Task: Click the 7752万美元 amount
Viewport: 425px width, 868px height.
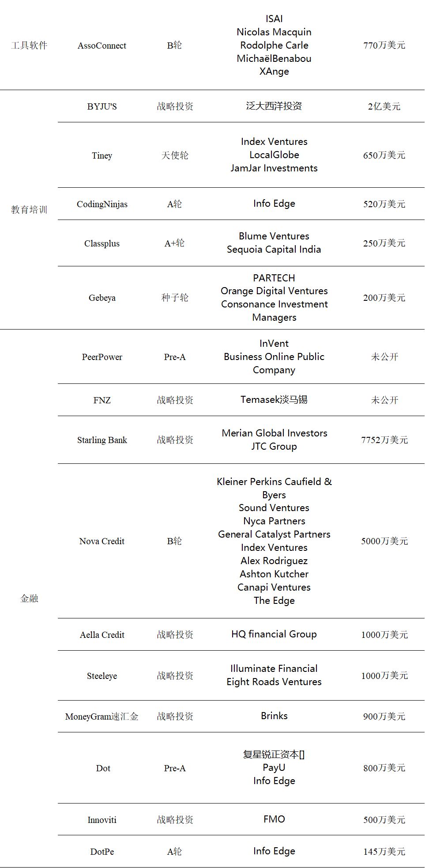Action: [384, 440]
